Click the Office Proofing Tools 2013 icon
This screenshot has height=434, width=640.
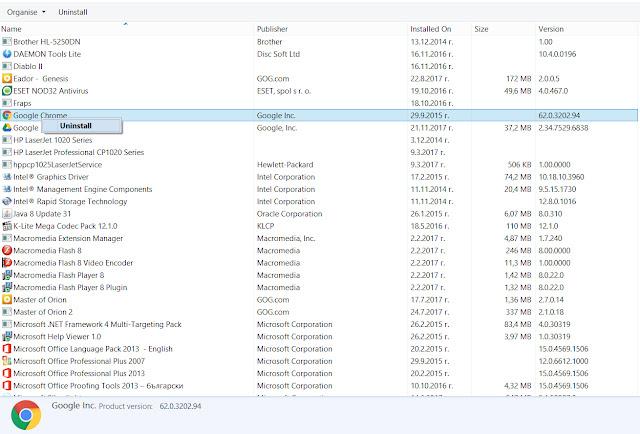coord(7,385)
